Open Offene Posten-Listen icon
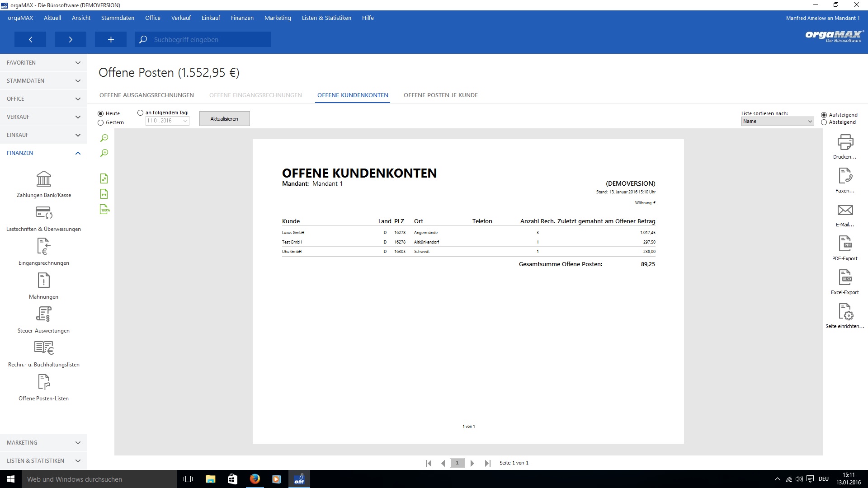The image size is (868, 488). click(x=44, y=382)
